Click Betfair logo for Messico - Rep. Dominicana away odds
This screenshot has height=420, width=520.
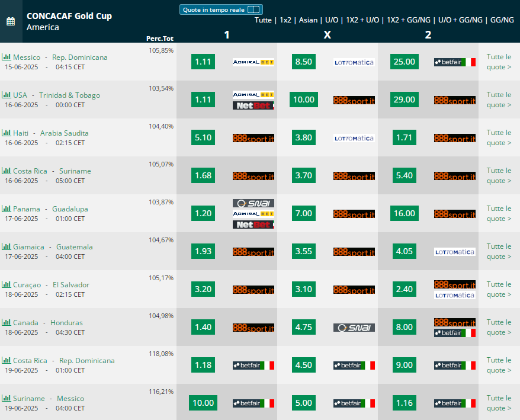pyautogui.click(x=455, y=62)
